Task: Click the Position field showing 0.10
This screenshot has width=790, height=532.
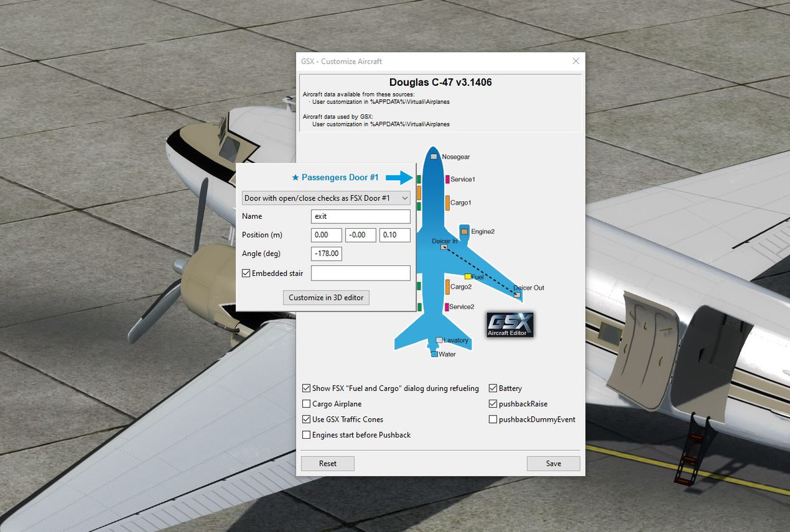Action: [x=395, y=235]
